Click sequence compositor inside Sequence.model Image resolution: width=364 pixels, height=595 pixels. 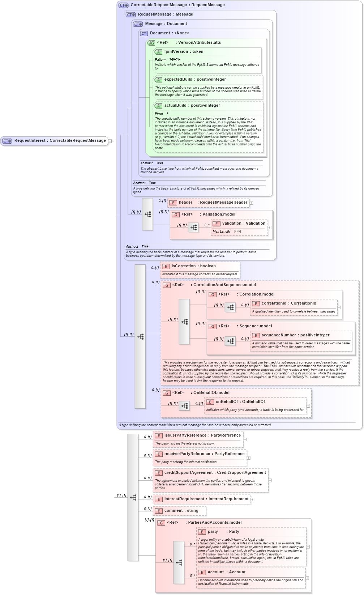pyautogui.click(x=230, y=341)
